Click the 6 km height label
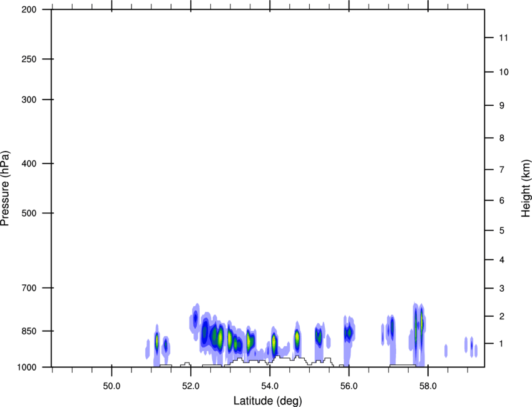The image size is (532, 407). (501, 200)
